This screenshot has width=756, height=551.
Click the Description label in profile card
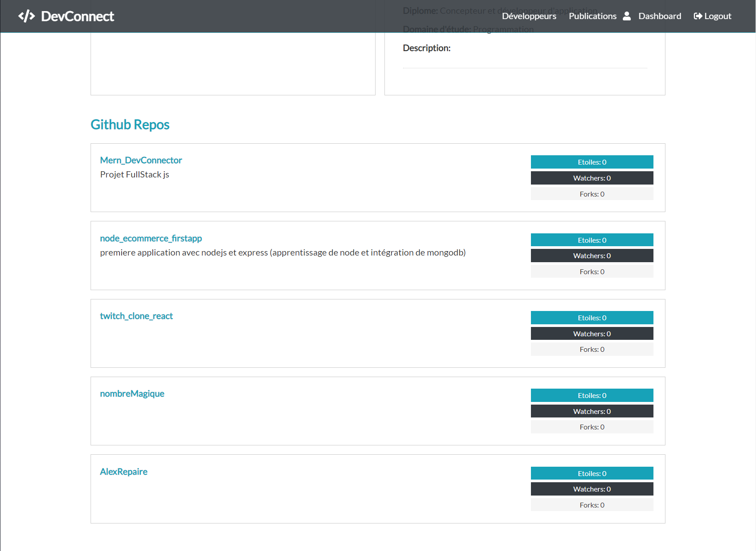(427, 48)
